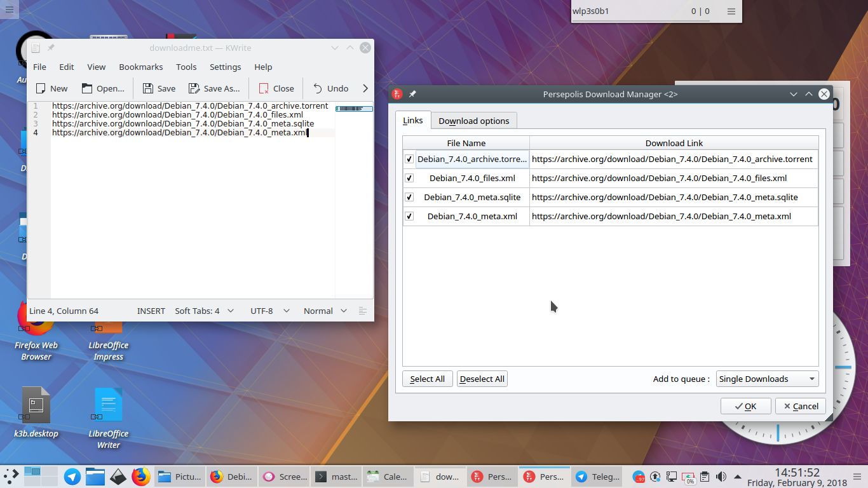
Task: Switch to the Scree... taskbar window
Action: (x=284, y=476)
